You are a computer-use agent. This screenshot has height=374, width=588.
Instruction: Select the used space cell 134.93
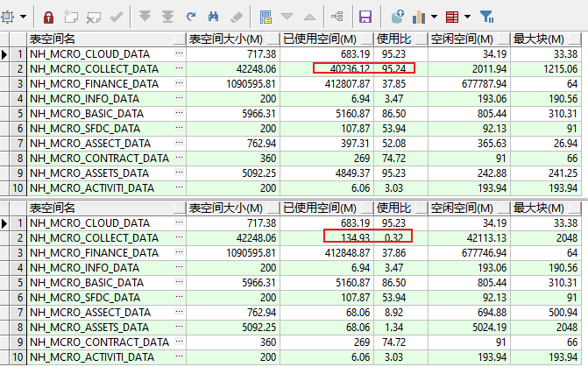[x=327, y=237]
